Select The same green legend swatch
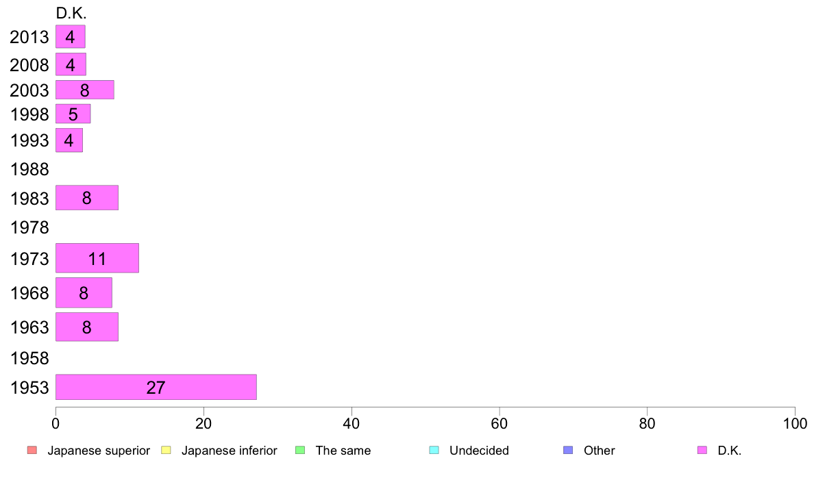Image resolution: width=814 pixels, height=504 pixels. pyautogui.click(x=300, y=450)
